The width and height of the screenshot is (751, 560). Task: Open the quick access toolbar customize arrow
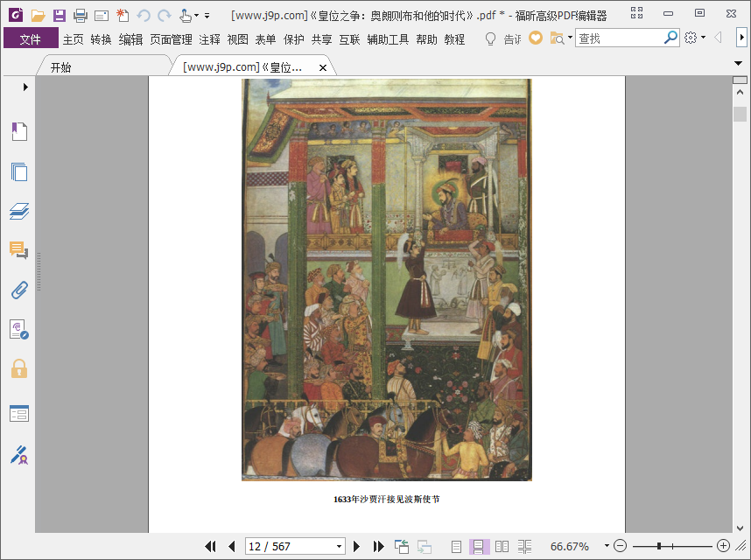click(x=207, y=16)
